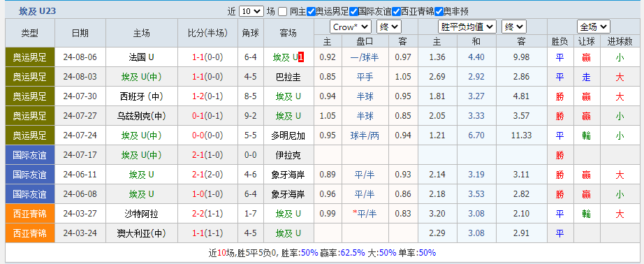Uncheck the 西亚青锦 filter checkbox
This screenshot has width=644, height=264.
(396, 11)
